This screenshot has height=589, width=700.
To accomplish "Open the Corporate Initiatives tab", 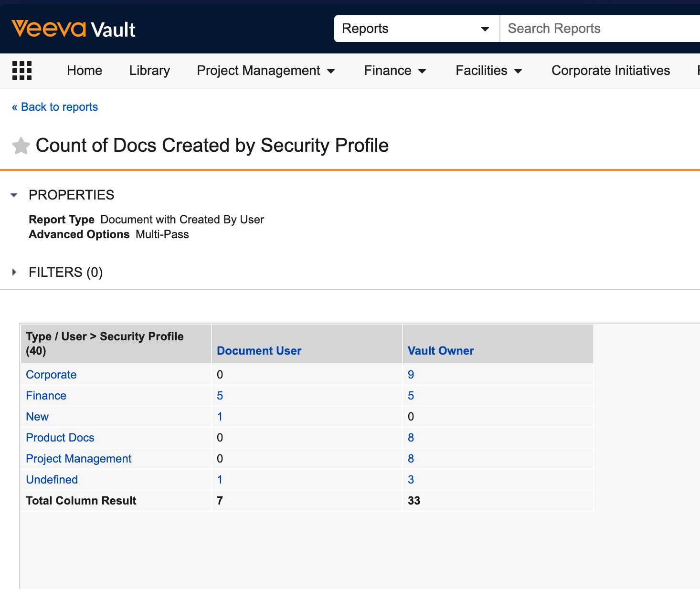I will coord(611,71).
